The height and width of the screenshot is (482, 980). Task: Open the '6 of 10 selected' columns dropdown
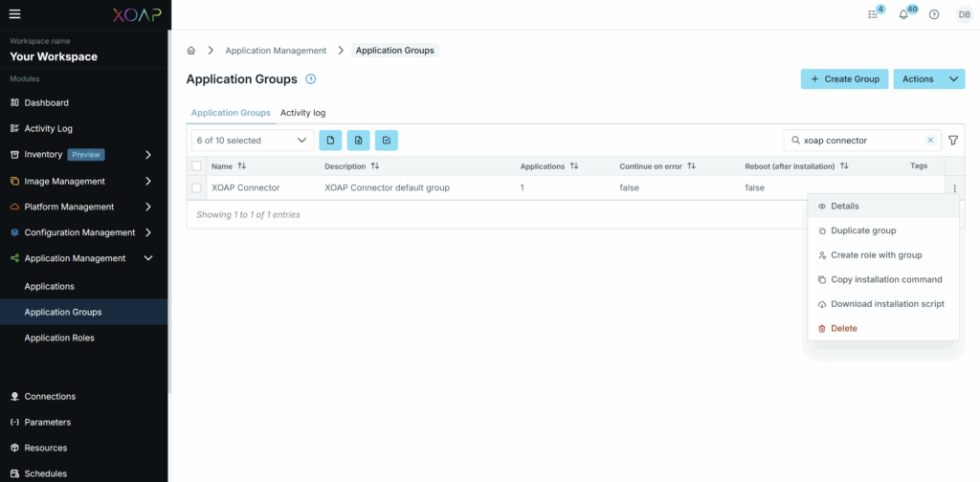tap(253, 141)
